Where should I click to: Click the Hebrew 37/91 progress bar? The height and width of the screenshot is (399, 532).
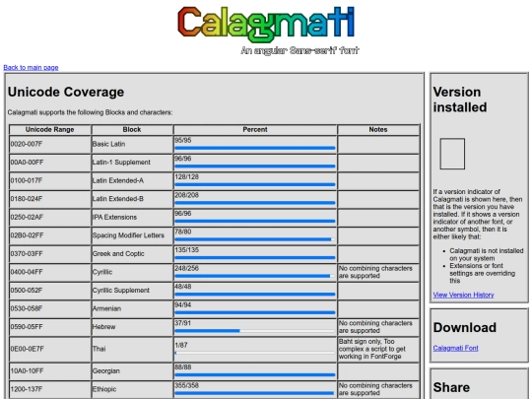pos(255,330)
